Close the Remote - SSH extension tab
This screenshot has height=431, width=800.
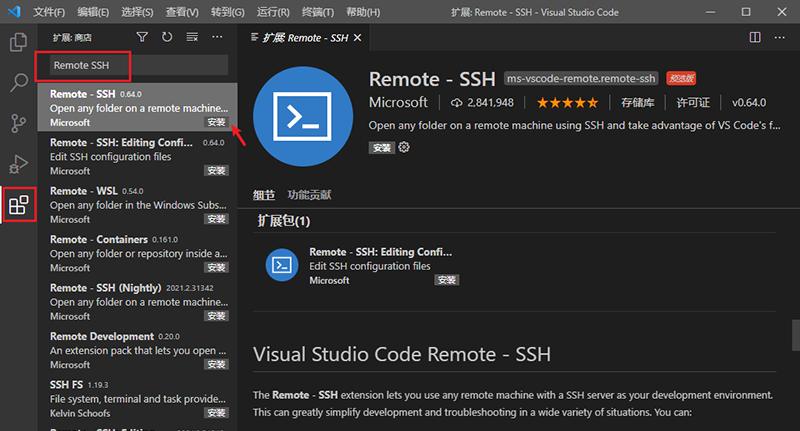pyautogui.click(x=358, y=38)
